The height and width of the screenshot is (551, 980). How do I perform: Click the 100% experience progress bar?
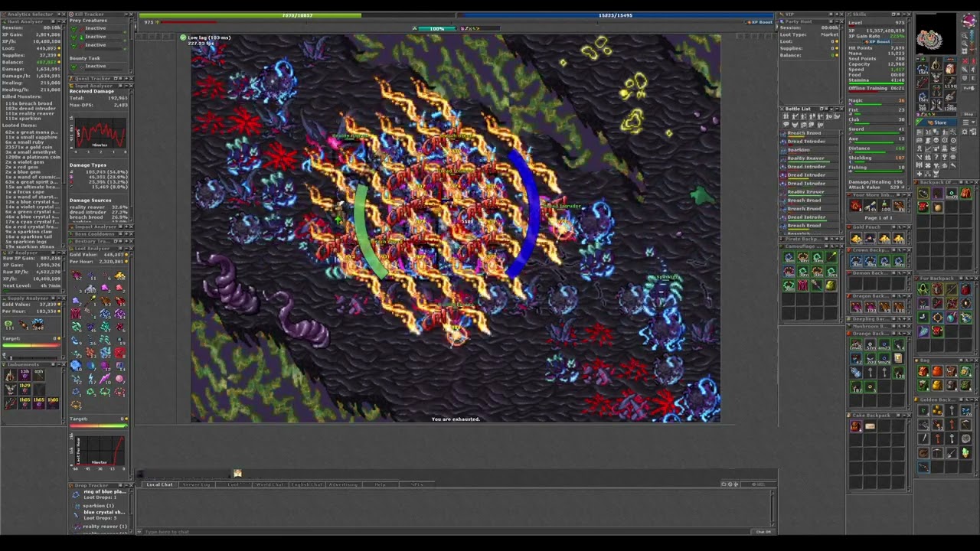[x=437, y=28]
